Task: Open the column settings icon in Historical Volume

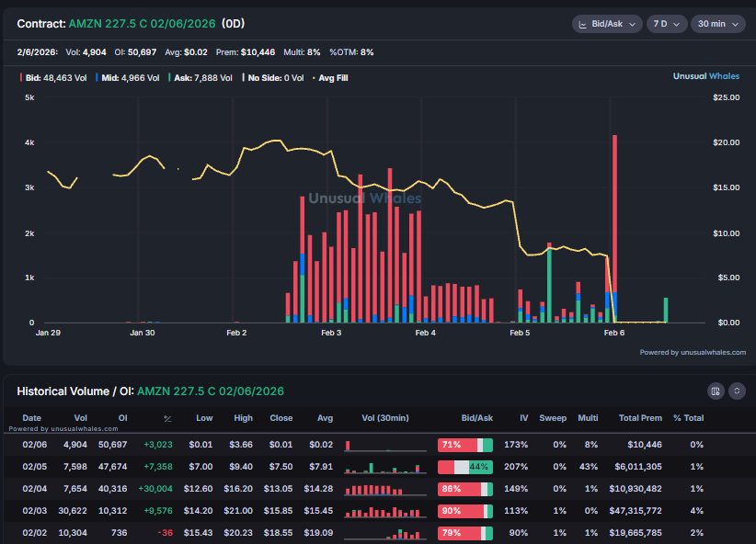Action: [x=716, y=391]
